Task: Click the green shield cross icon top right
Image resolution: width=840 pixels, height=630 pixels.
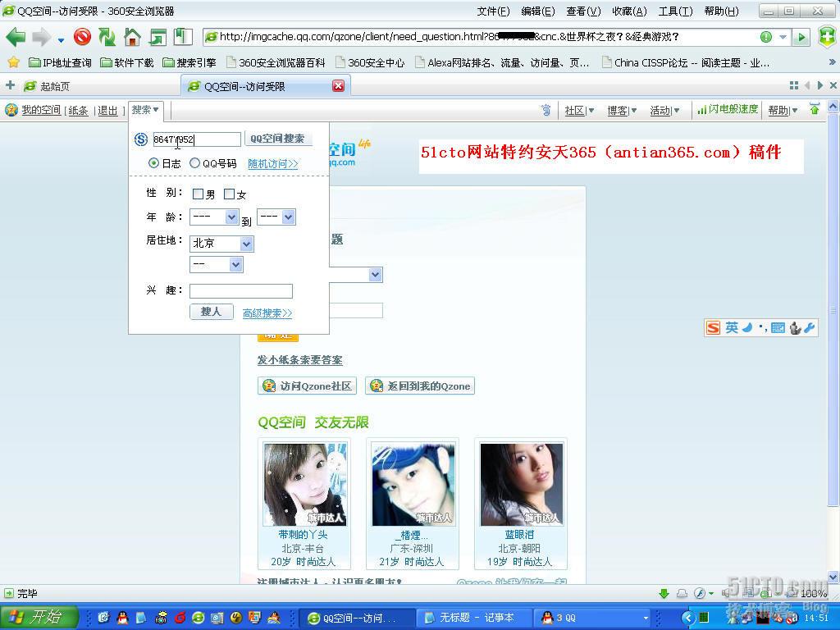Action: (828, 37)
